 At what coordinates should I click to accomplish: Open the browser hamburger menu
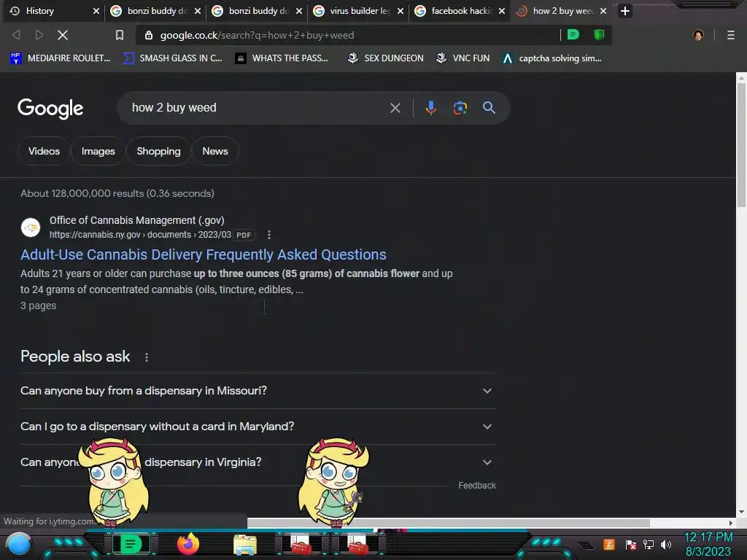731,35
